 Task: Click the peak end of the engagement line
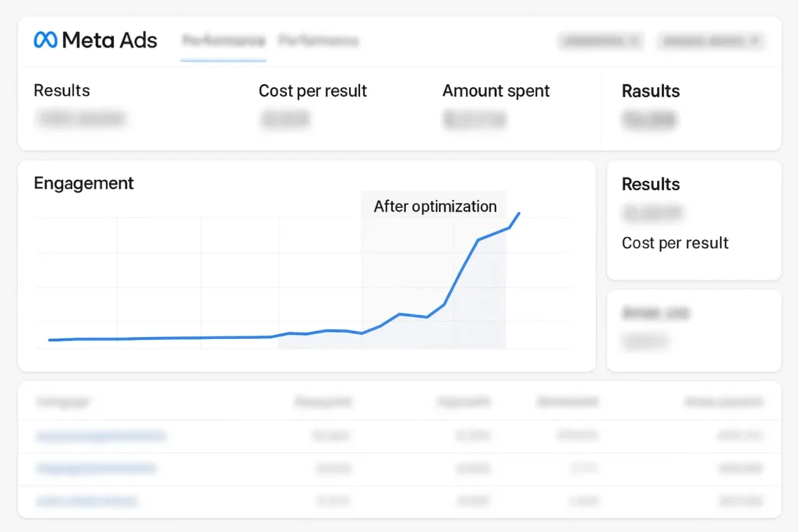519,213
